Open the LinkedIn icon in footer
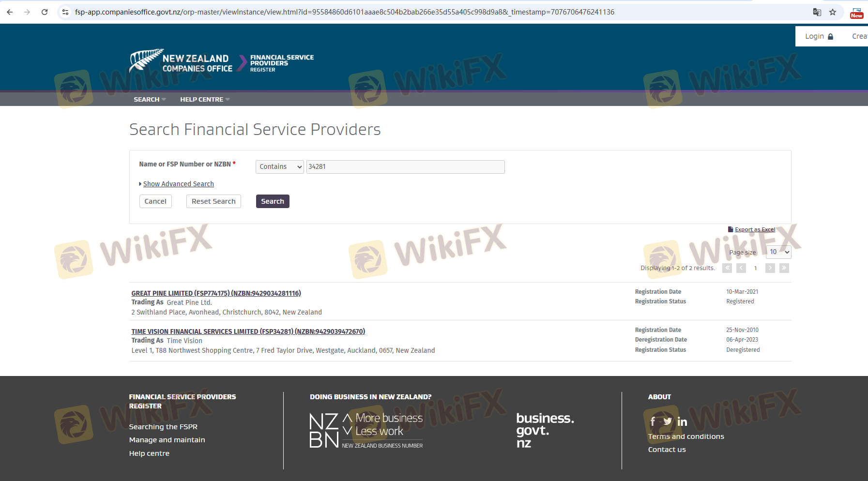This screenshot has width=868, height=481. point(682,422)
